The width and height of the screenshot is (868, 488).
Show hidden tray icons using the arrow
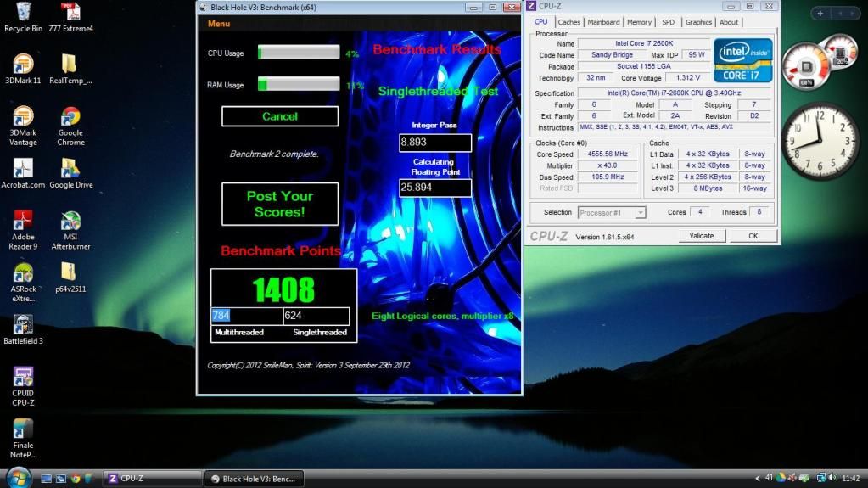coord(758,478)
